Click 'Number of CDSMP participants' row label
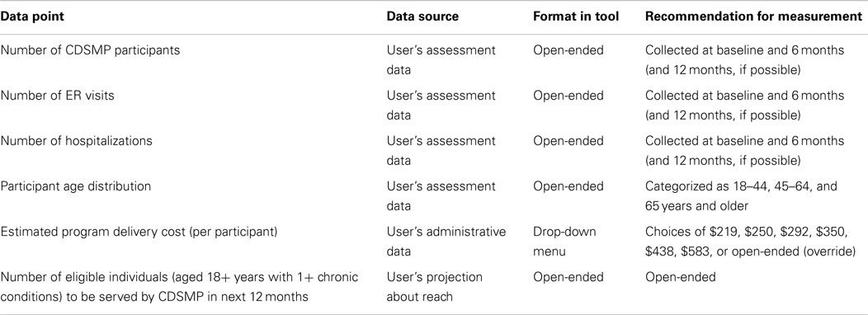Viewport: 868px width, 315px height. [x=90, y=49]
